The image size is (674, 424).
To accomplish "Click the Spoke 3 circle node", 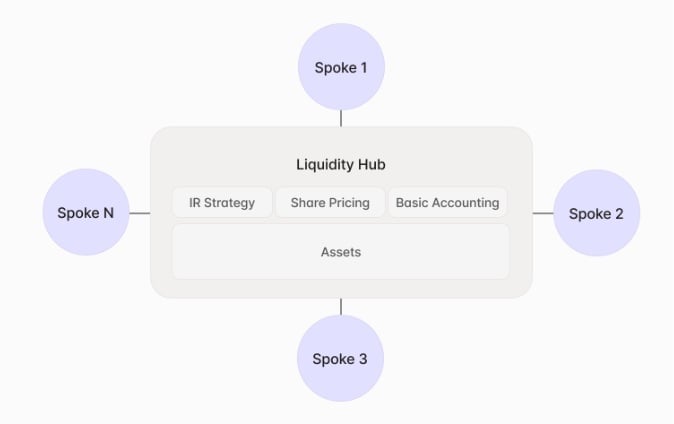I will 341,358.
